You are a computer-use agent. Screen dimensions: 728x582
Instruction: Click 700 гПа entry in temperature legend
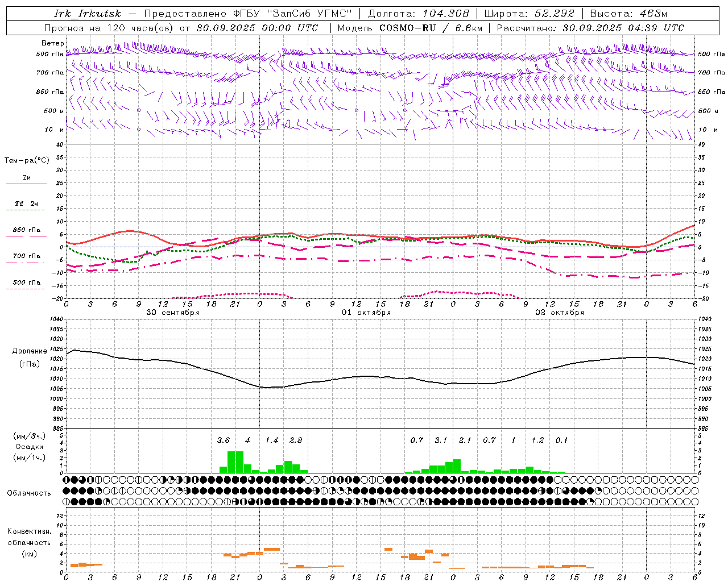27,256
